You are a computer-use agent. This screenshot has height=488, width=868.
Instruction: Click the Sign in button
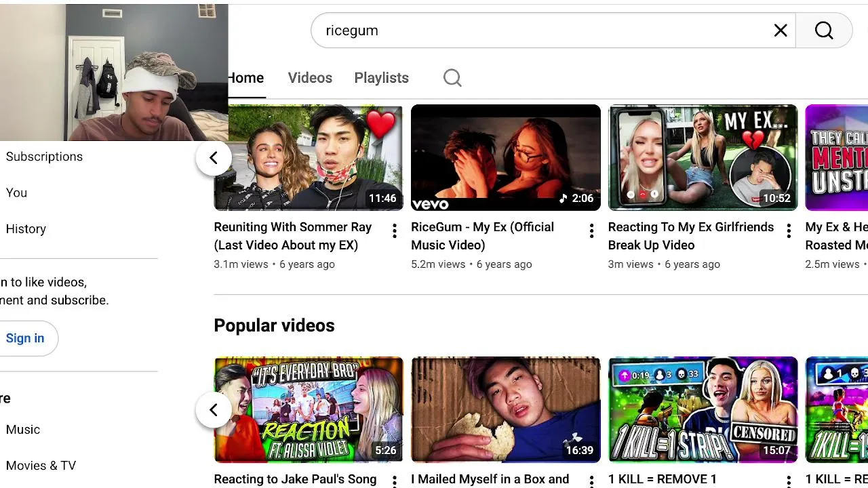26,338
